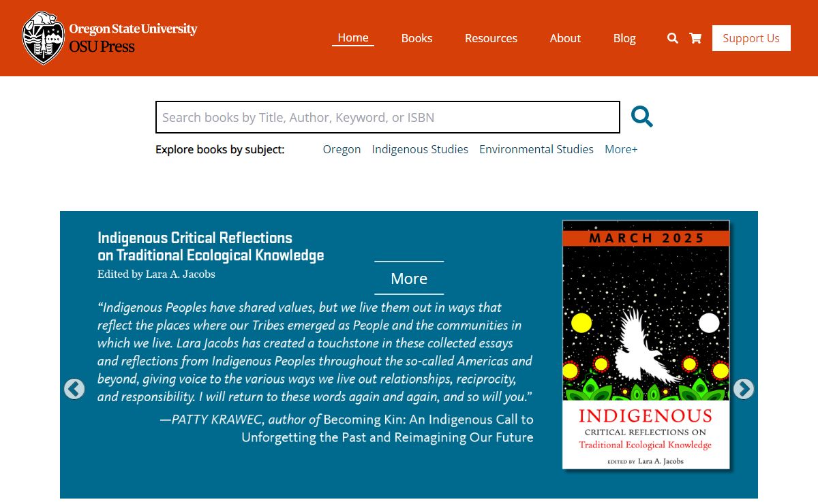Advance to next carousel slide arrow

pyautogui.click(x=743, y=389)
